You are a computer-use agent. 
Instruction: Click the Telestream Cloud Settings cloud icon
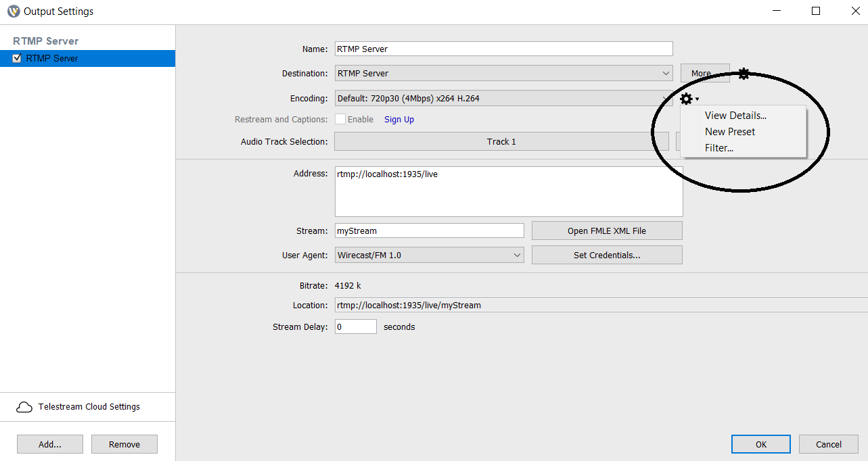tap(24, 406)
